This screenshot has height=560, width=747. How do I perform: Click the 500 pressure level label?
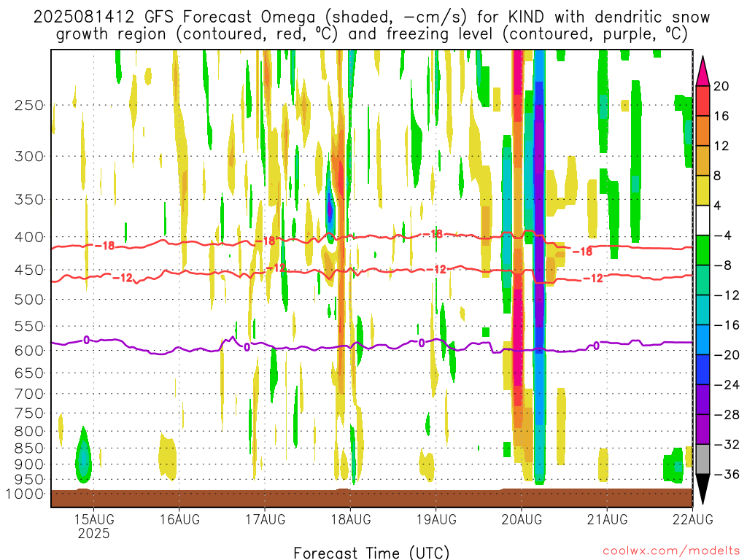coord(29,300)
